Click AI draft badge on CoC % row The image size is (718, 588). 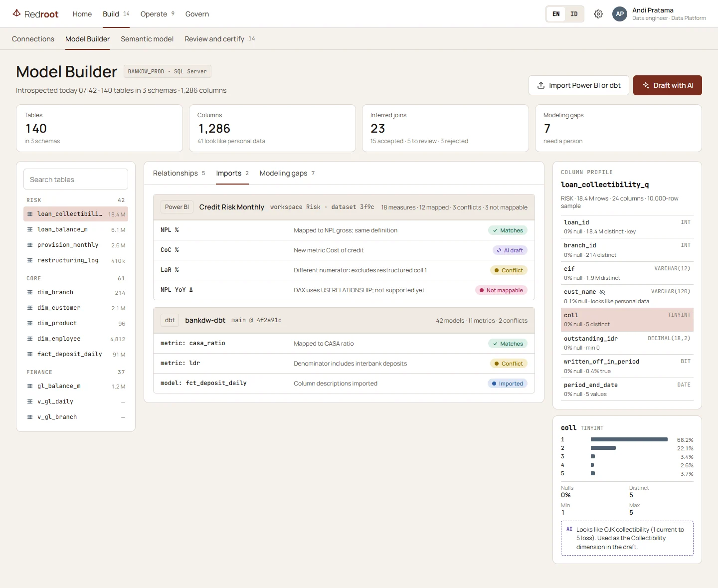click(x=510, y=250)
